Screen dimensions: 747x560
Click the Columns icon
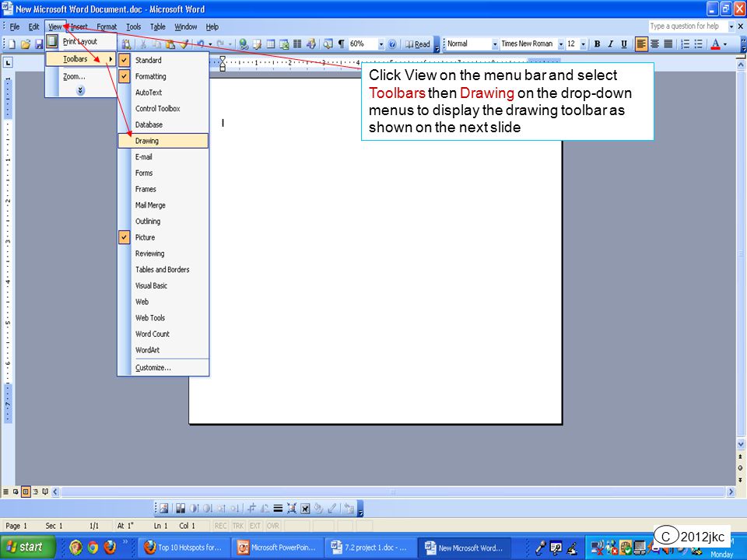point(297,44)
